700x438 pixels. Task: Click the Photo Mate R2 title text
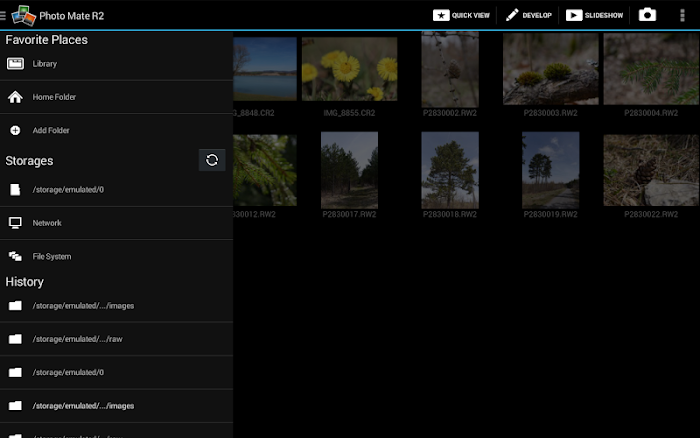coord(71,16)
